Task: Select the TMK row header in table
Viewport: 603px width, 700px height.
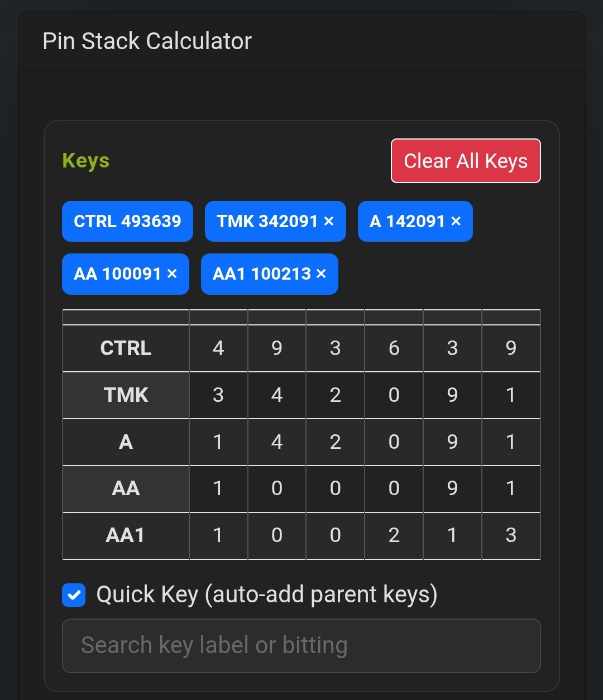Action: pyautogui.click(x=126, y=395)
